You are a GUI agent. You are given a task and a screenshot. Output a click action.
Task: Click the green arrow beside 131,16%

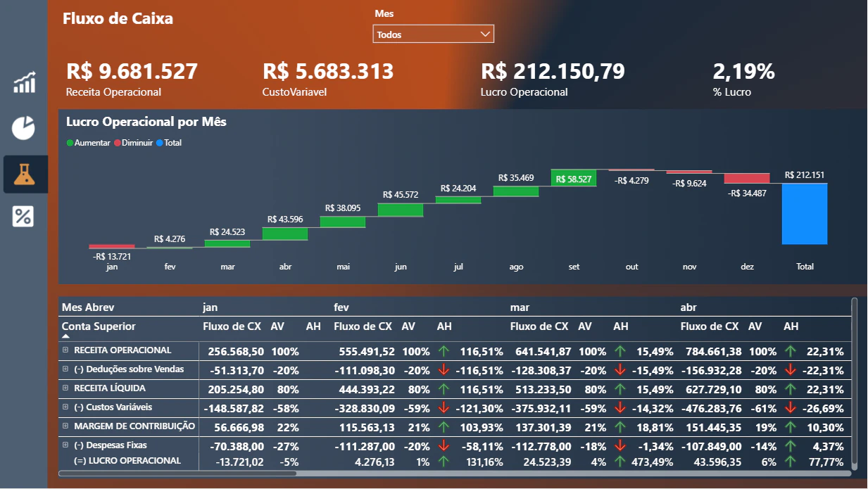point(444,461)
